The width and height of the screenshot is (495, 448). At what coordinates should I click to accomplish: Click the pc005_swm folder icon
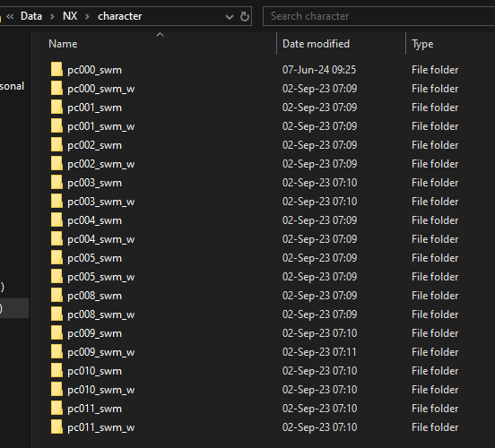click(56, 258)
